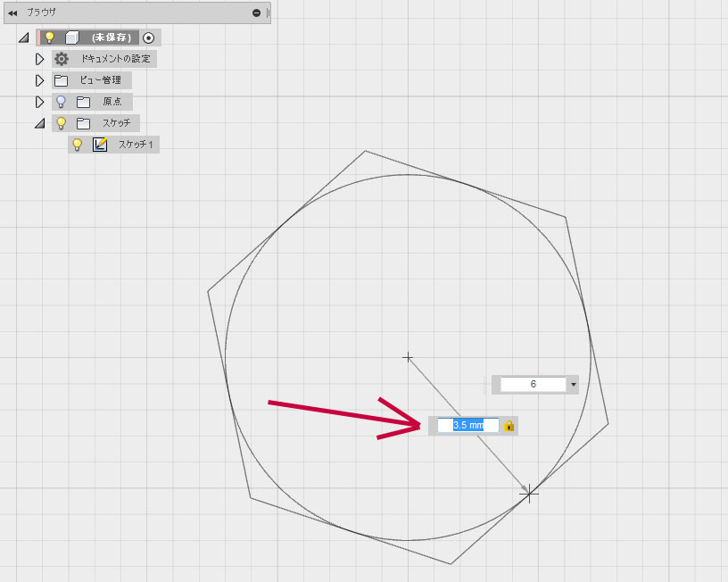This screenshot has width=728, height=582.
Task: Toggle the visibility bulb for スケッチ1
Action: click(x=77, y=145)
